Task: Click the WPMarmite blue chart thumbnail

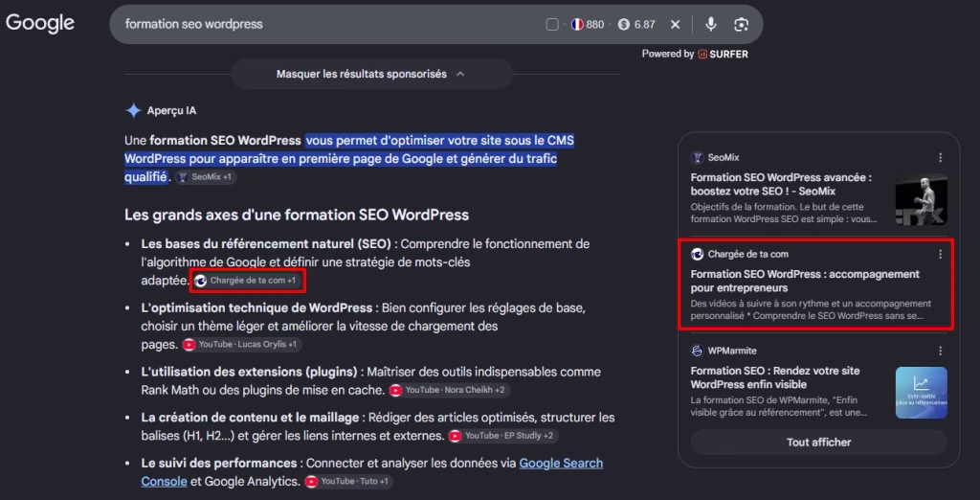Action: click(x=922, y=393)
